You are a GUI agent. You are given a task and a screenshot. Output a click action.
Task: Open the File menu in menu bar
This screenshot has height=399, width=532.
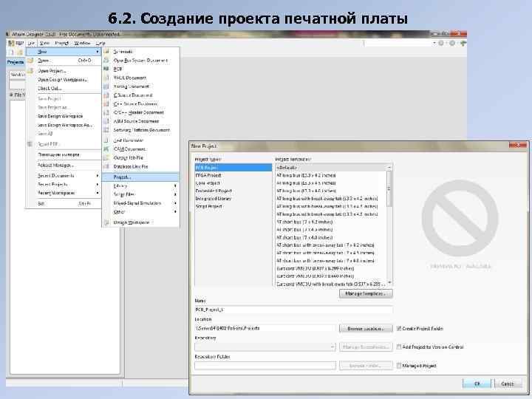(x=31, y=43)
